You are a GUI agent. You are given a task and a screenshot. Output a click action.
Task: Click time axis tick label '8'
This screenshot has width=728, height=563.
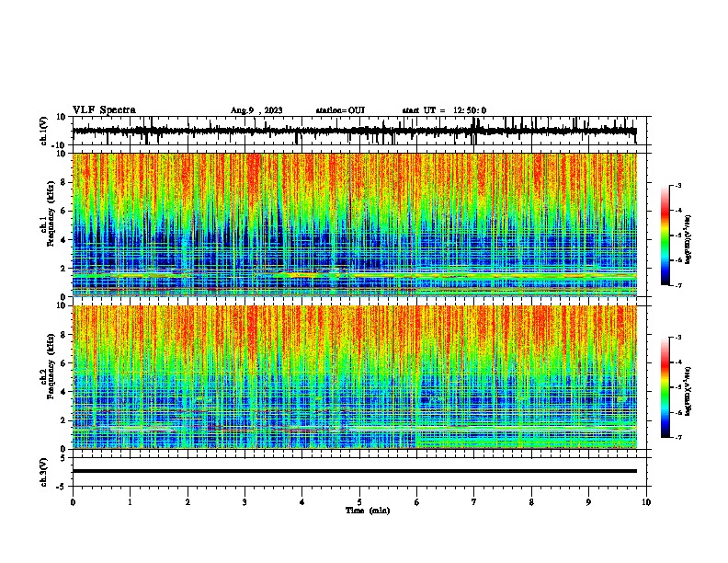pyautogui.click(x=531, y=502)
